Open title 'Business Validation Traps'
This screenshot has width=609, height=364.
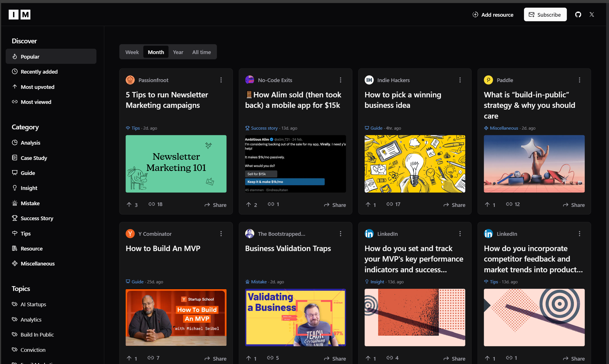tap(288, 248)
